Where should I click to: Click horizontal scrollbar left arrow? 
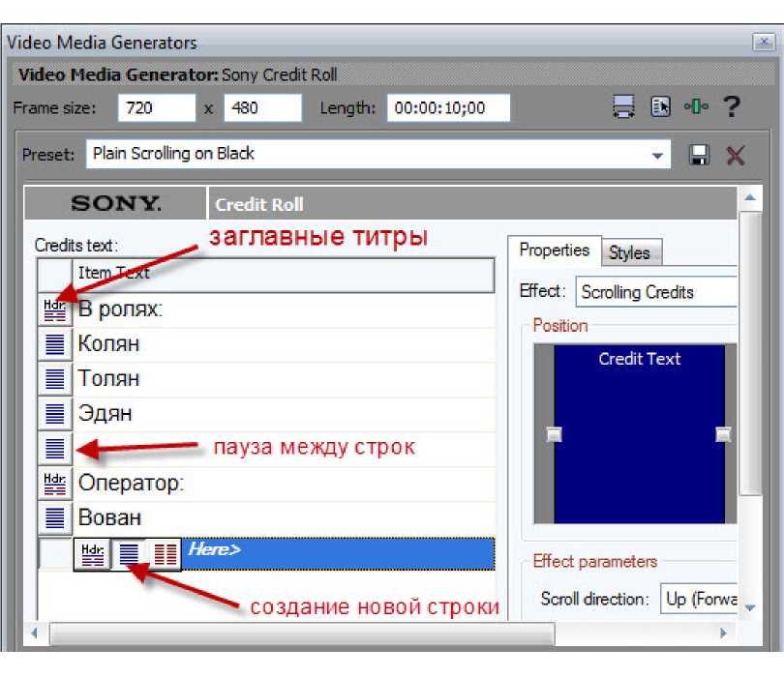pyautogui.click(x=35, y=634)
